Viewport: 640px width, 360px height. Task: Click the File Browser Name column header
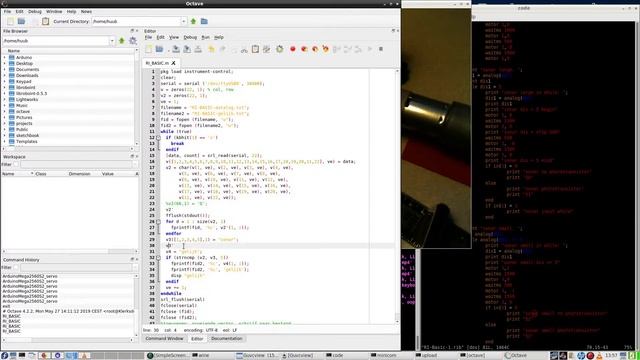pos(14,51)
